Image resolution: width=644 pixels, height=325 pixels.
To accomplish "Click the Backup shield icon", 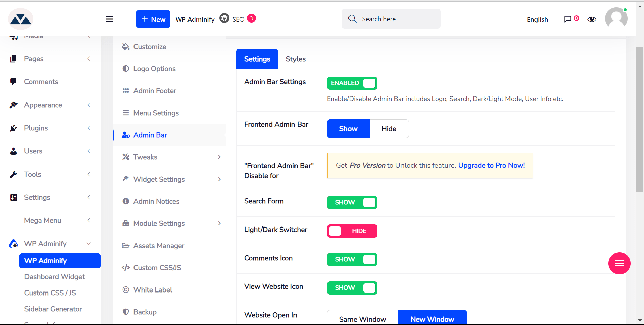I will 126,312.
